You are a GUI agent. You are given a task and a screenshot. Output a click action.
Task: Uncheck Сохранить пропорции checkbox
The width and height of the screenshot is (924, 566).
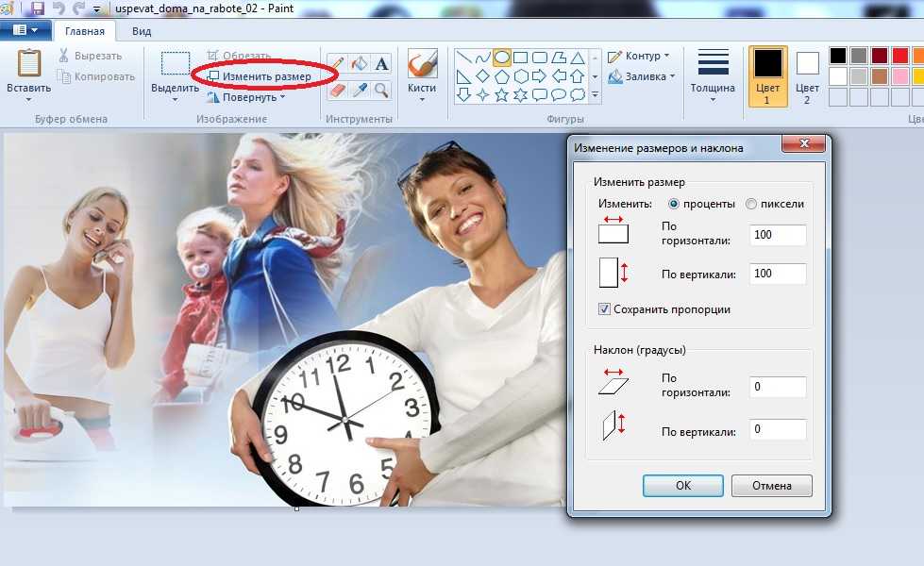tap(604, 308)
